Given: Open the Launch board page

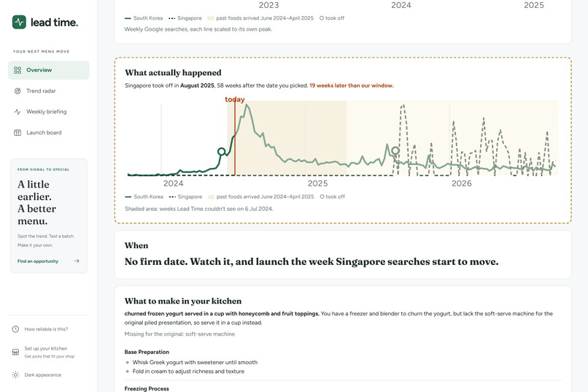Looking at the screenshot, I should 49,132.
